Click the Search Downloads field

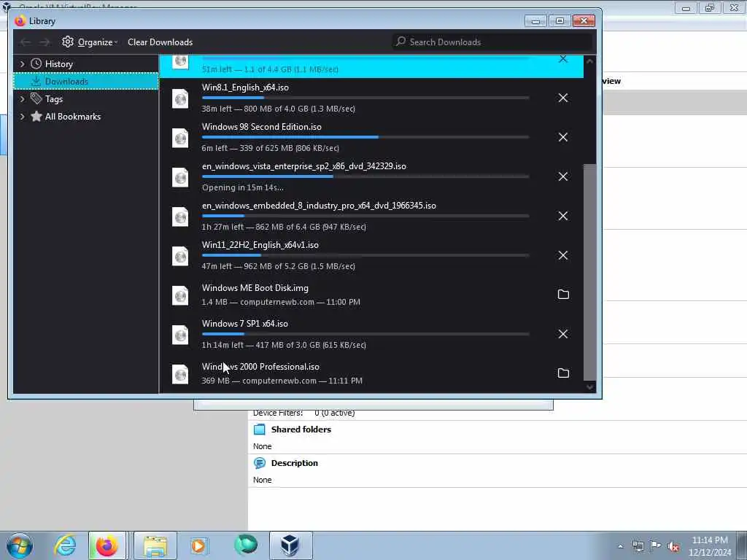click(492, 42)
